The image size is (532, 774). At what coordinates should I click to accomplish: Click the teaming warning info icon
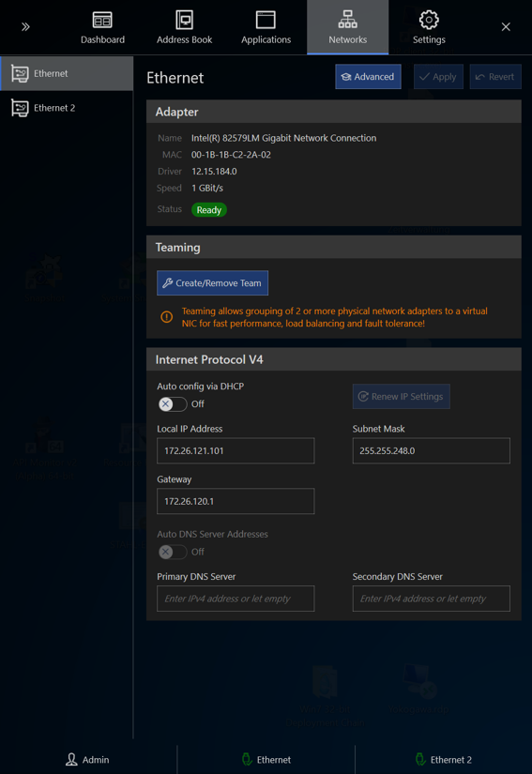167,317
